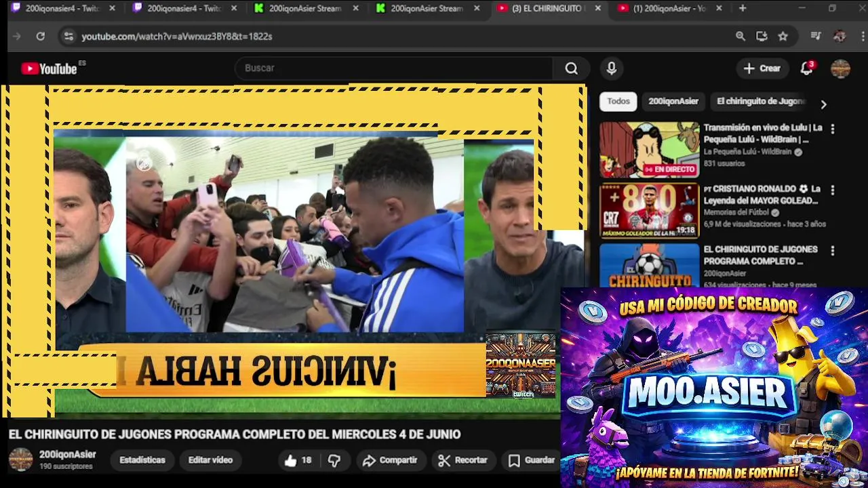Open the media controls icon in browser toolbar
Screen dimensions: 868x488
tap(816, 37)
